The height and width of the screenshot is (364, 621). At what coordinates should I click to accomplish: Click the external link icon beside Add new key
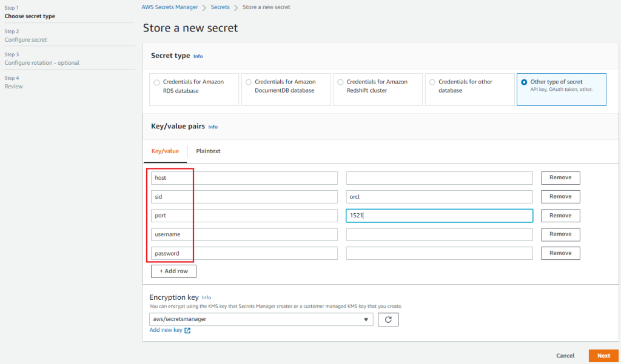click(x=187, y=330)
